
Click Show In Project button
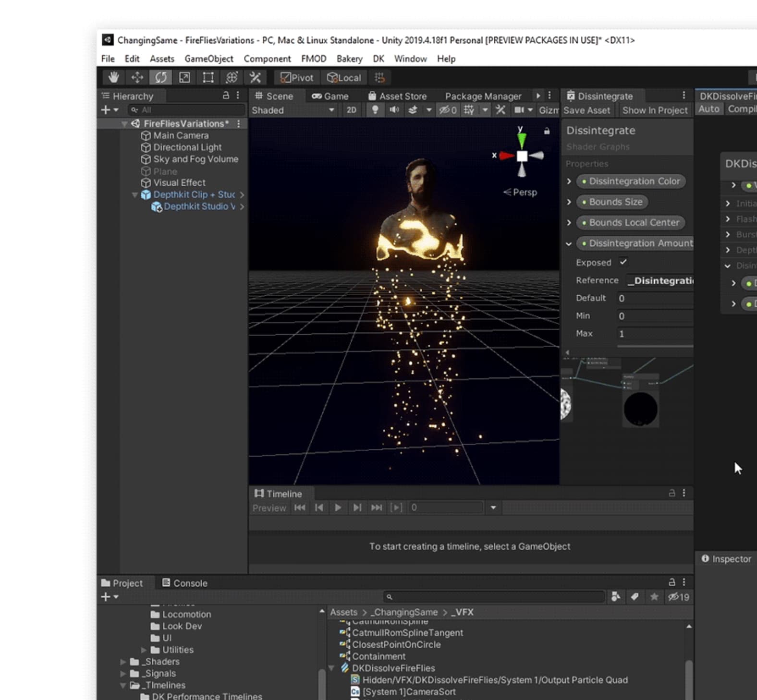coord(655,110)
